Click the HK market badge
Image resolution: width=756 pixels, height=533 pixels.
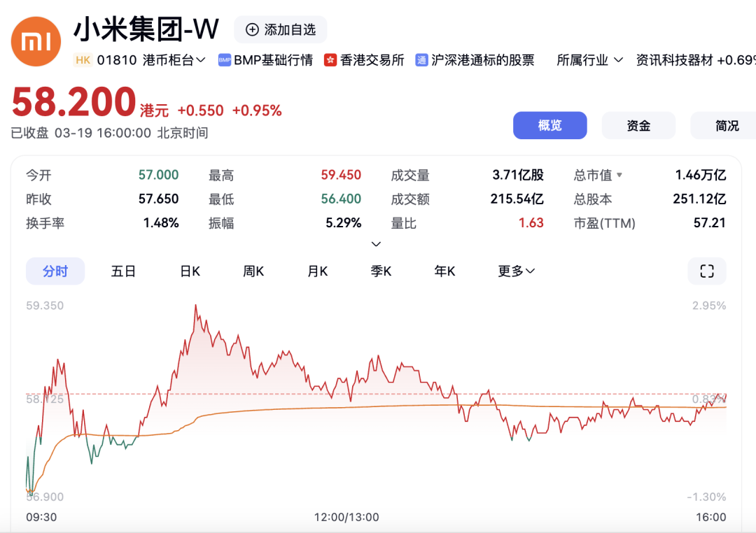click(83, 60)
